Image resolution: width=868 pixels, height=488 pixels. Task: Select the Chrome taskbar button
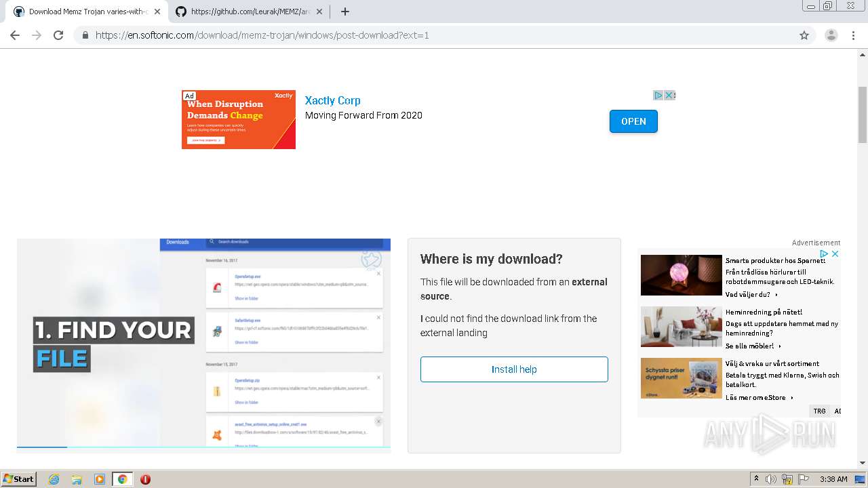pos(122,479)
